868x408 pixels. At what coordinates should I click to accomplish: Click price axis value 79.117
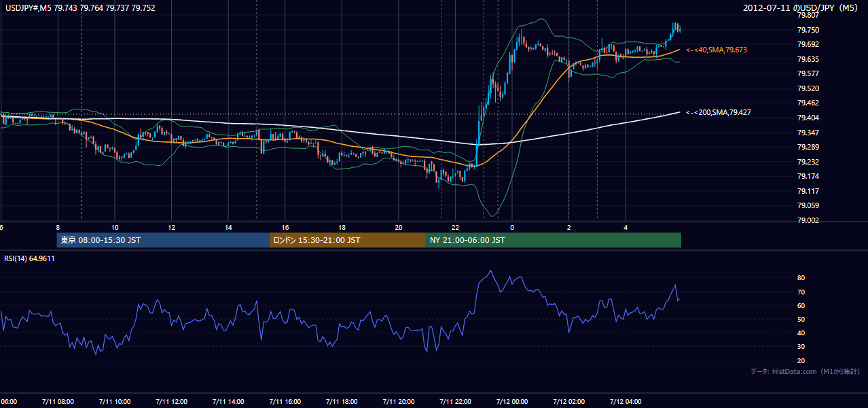[807, 191]
